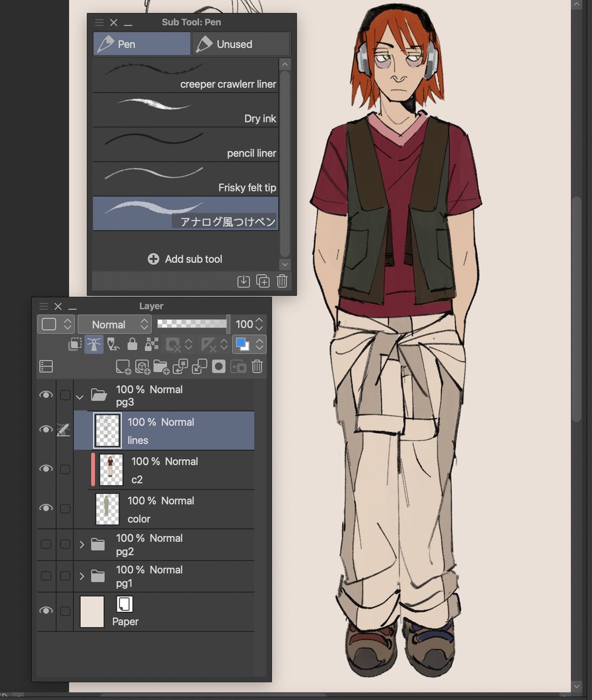
Task: Click Add sub tool
Action: pos(185,259)
